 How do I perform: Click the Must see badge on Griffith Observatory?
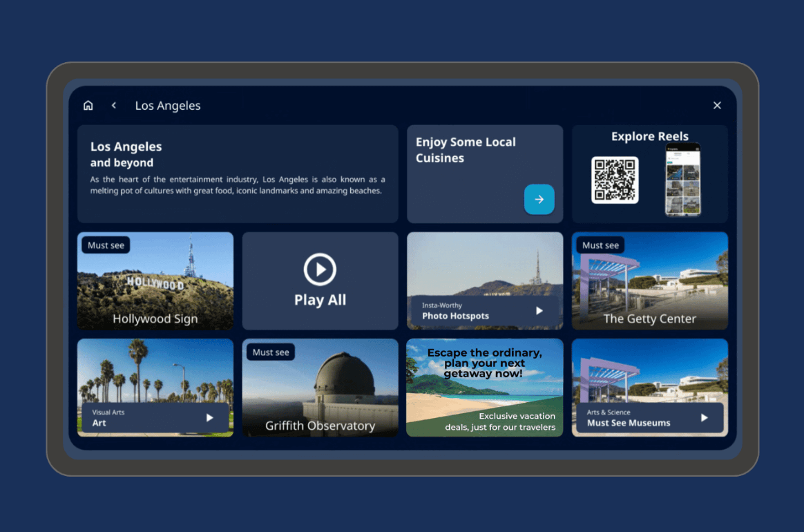point(271,352)
